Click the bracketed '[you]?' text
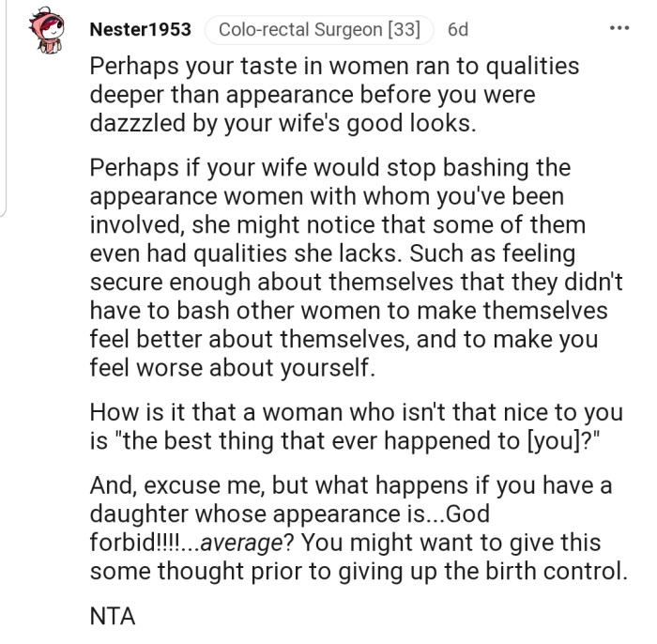 [x=558, y=441]
